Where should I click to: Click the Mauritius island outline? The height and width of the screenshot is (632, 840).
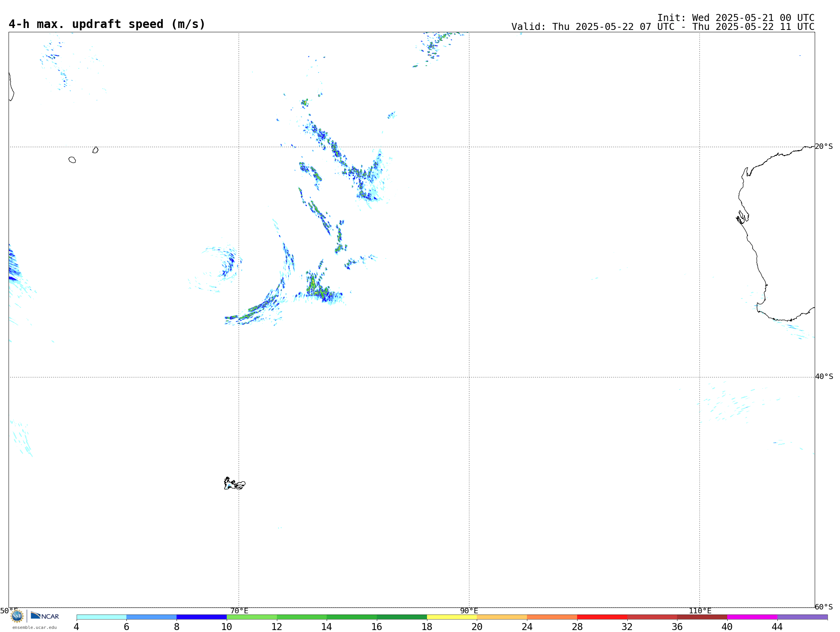coord(95,150)
